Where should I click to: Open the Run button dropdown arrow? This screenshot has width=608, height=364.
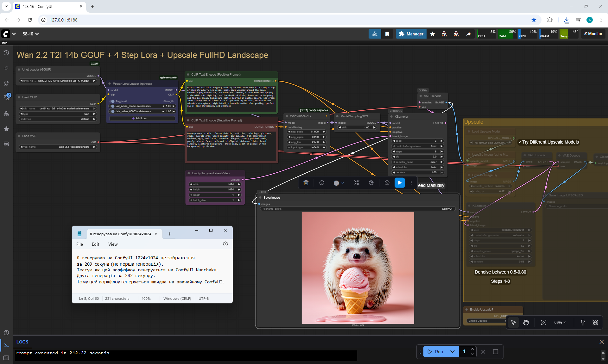[x=453, y=352]
